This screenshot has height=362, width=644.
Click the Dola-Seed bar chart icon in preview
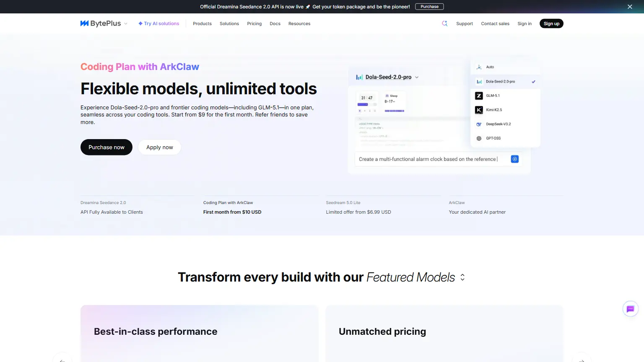pos(359,77)
